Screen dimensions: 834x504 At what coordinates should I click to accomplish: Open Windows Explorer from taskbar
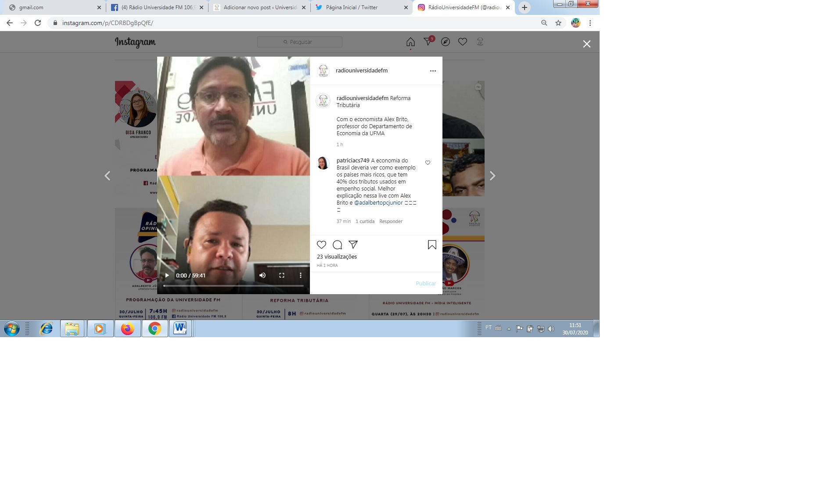(72, 328)
